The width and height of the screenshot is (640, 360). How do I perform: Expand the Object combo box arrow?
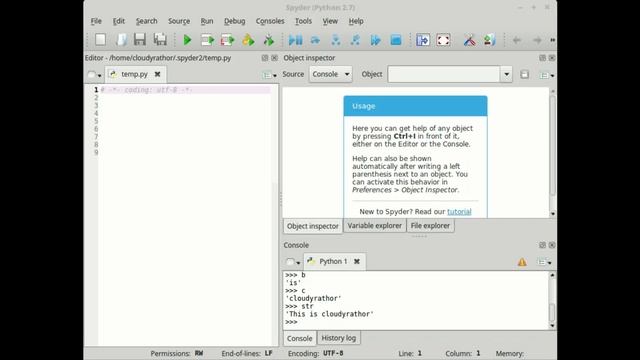click(x=507, y=74)
